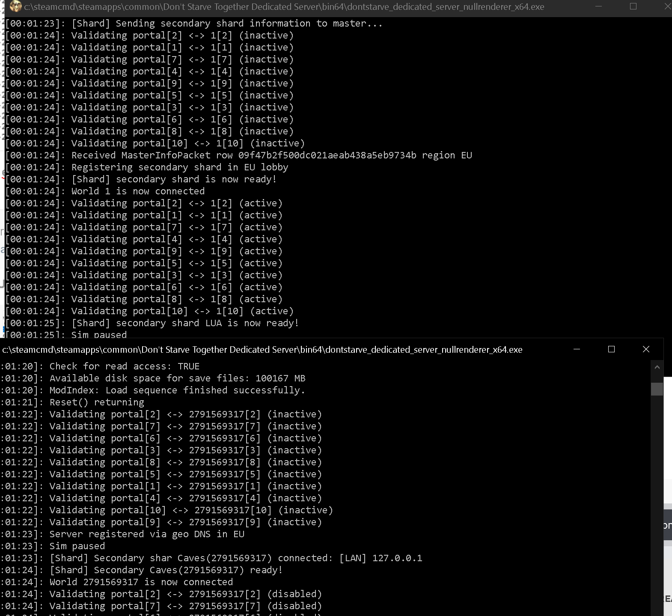672x616 pixels.
Task: Select line 'Validating portal[5] <-> 1[5] (inactive)'
Action: tap(149, 95)
